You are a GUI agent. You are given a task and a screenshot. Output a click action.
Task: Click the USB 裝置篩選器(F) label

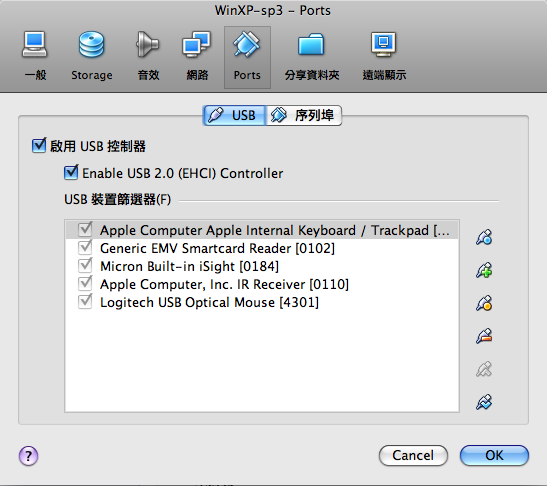(x=118, y=200)
